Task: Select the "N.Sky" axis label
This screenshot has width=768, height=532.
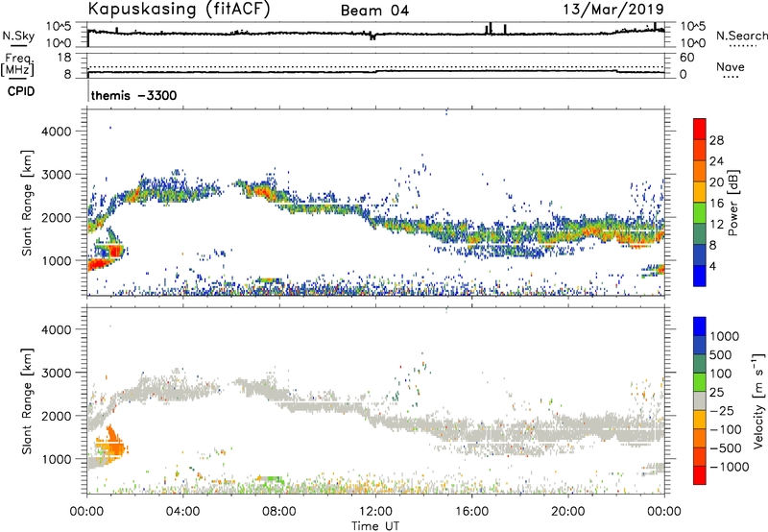Action: [x=18, y=36]
